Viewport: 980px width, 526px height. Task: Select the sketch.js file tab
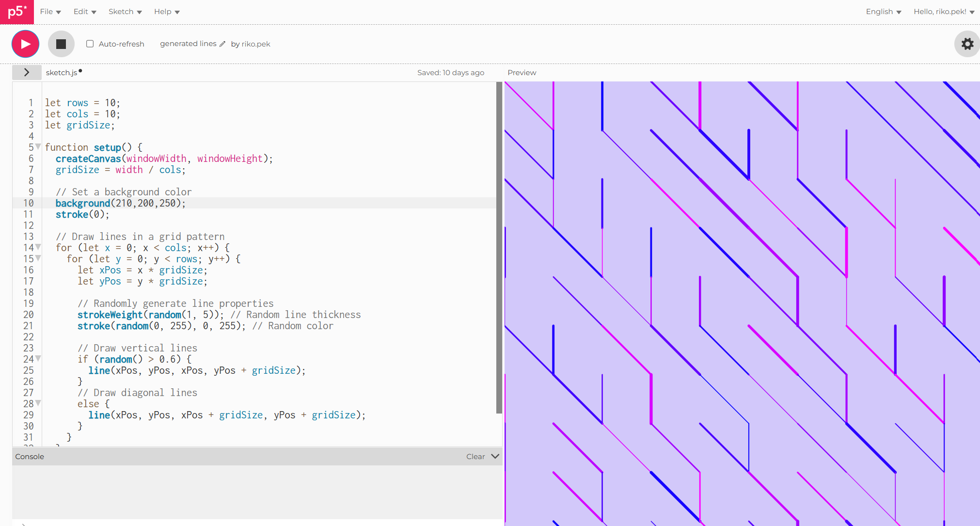(x=62, y=73)
